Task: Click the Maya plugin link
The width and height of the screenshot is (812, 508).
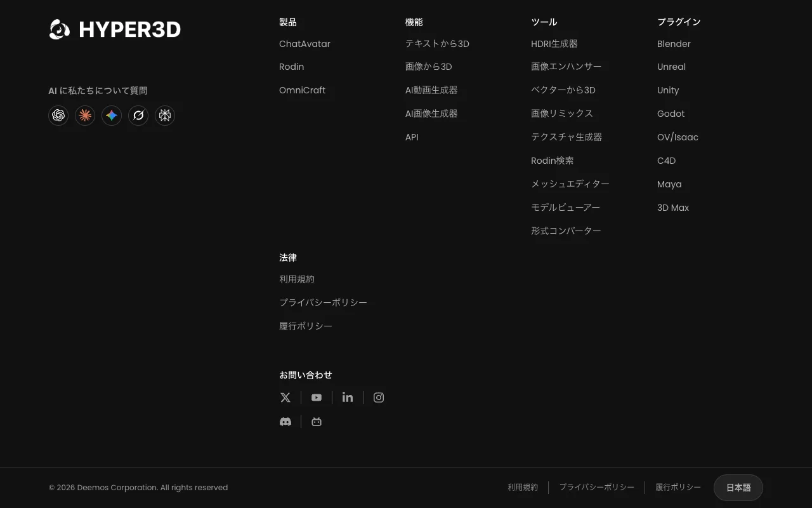Action: pyautogui.click(x=669, y=184)
